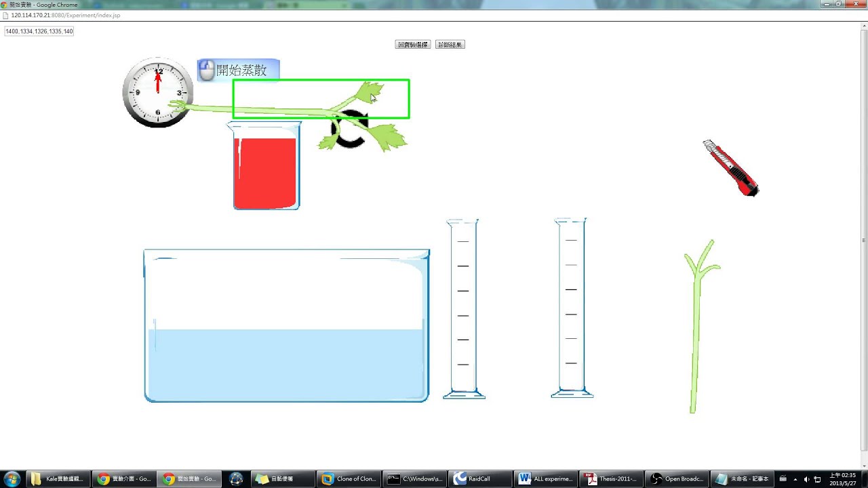Click the system clock showing 02:35

[x=843, y=479]
